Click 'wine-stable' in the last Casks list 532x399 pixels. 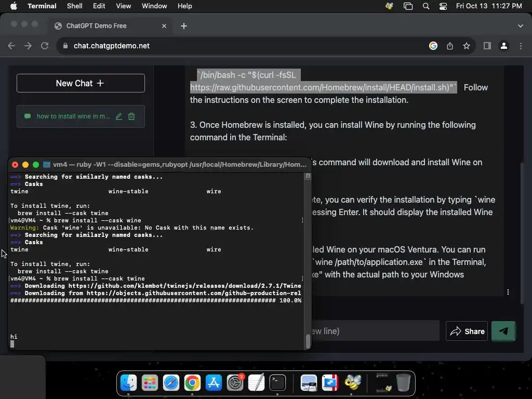128,249
